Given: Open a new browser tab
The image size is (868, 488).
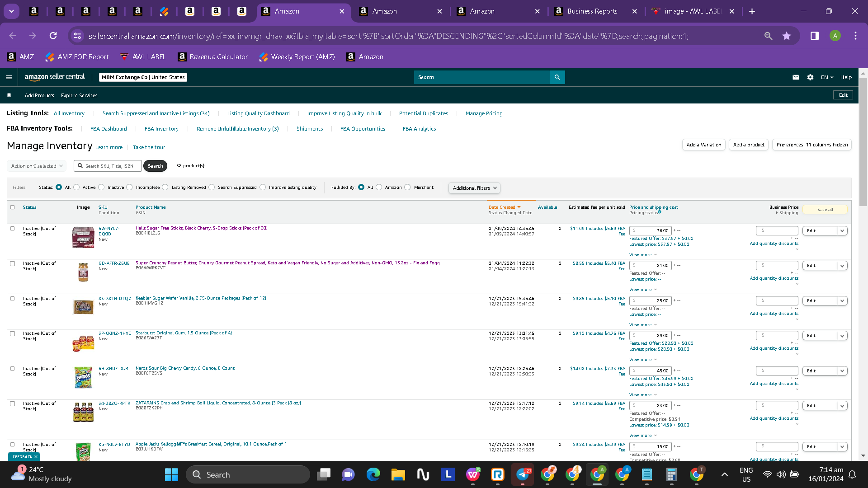Looking at the screenshot, I should pyautogui.click(x=752, y=11).
